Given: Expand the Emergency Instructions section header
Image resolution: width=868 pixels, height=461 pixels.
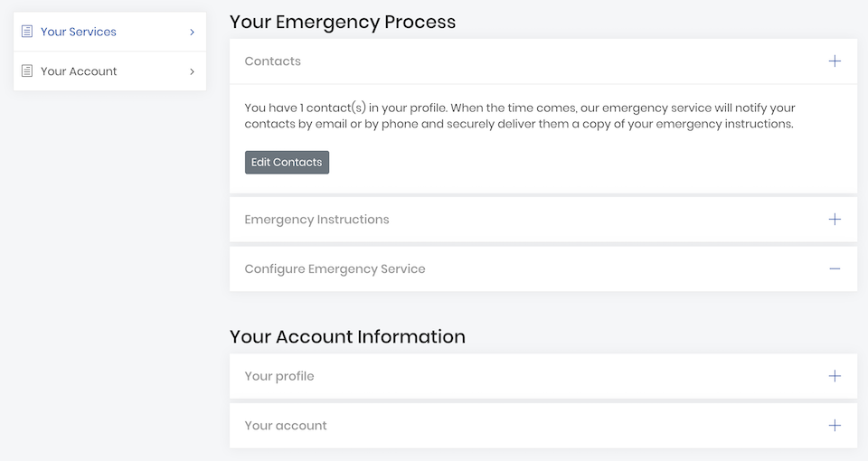Looking at the screenshot, I should (x=316, y=220).
